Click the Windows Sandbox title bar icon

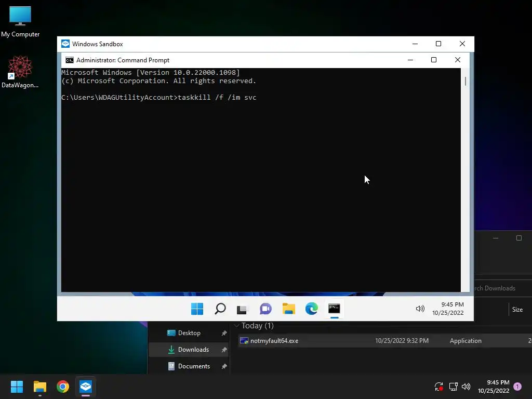point(65,44)
